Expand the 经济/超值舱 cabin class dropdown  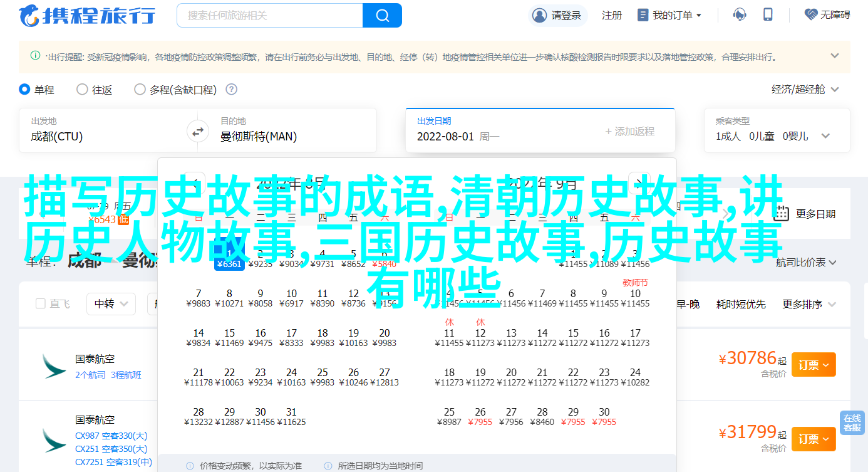[x=805, y=90]
